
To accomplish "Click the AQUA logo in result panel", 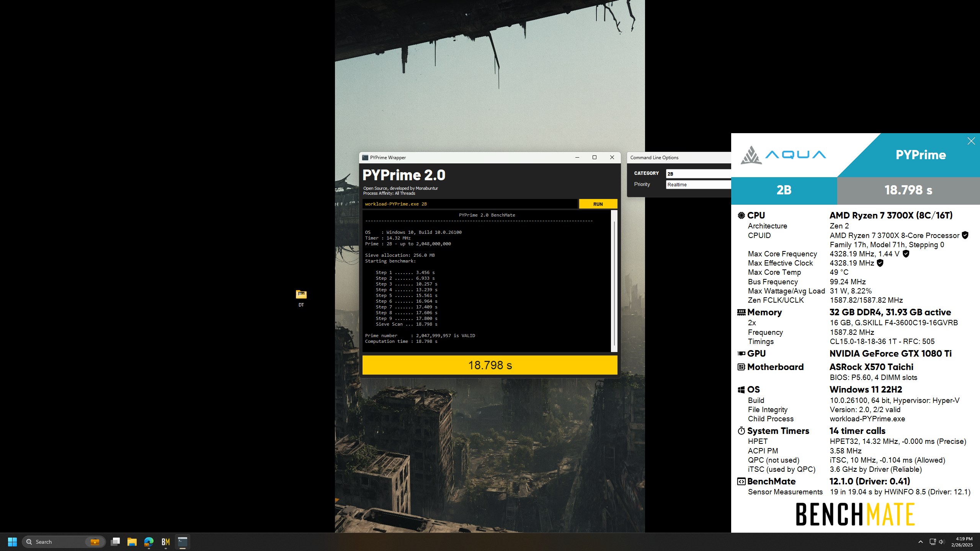I will pos(783,155).
